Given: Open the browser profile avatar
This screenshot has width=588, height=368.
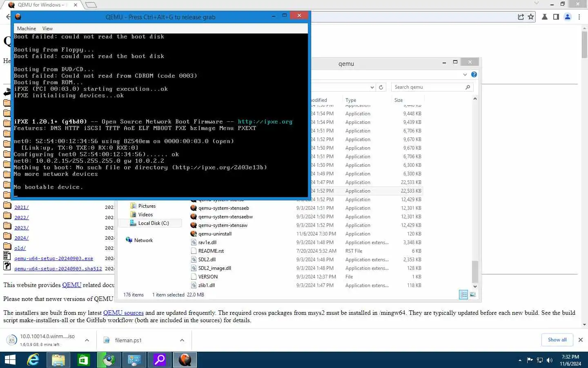Looking at the screenshot, I should (x=568, y=17).
